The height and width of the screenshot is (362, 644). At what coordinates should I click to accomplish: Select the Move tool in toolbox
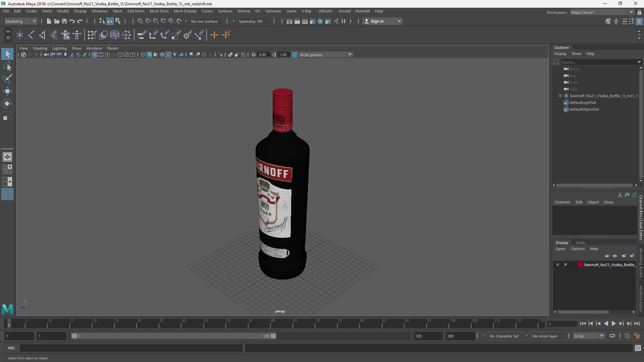tap(7, 91)
